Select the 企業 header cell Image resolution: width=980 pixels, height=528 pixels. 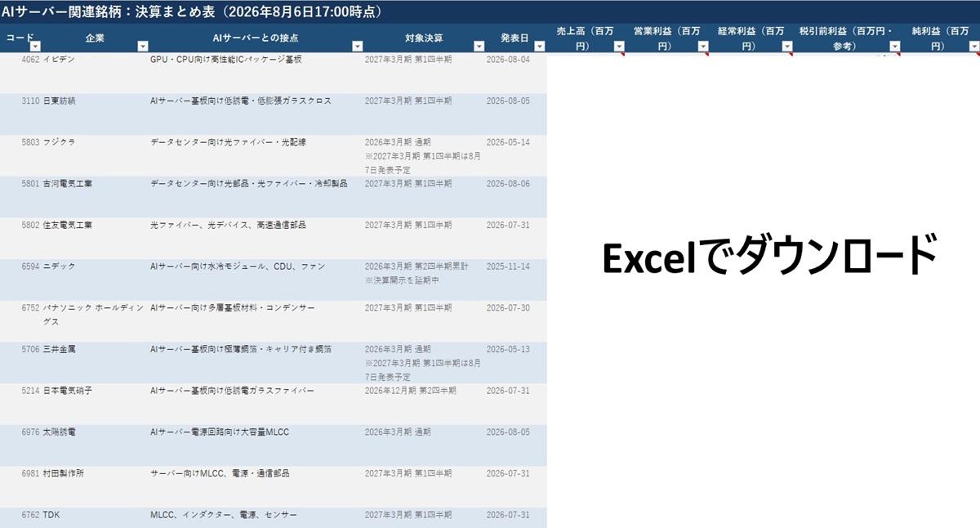pos(95,38)
